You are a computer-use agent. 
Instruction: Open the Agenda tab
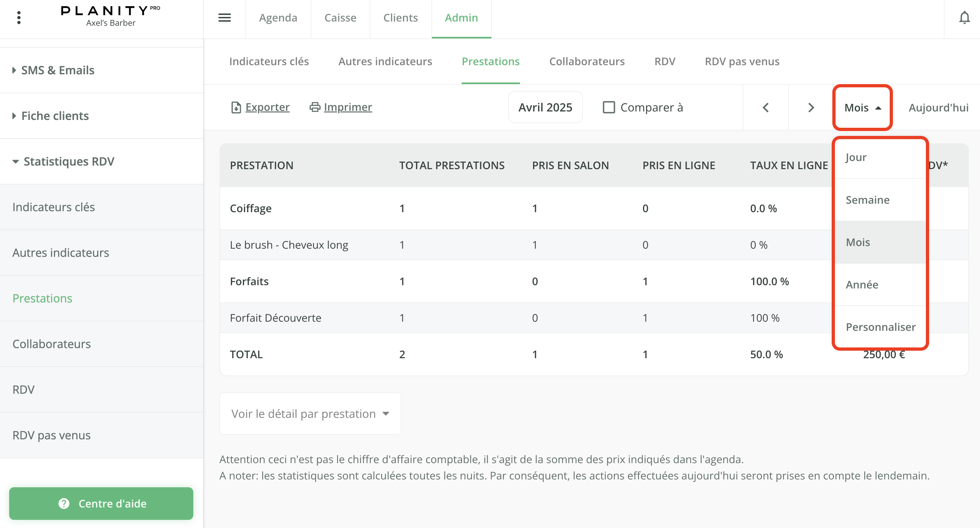pos(278,18)
